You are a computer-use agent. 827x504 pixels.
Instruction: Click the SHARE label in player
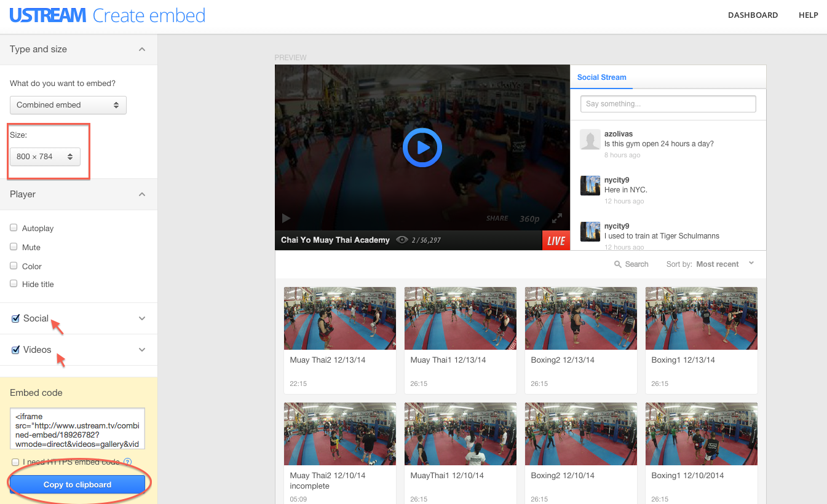pos(497,218)
